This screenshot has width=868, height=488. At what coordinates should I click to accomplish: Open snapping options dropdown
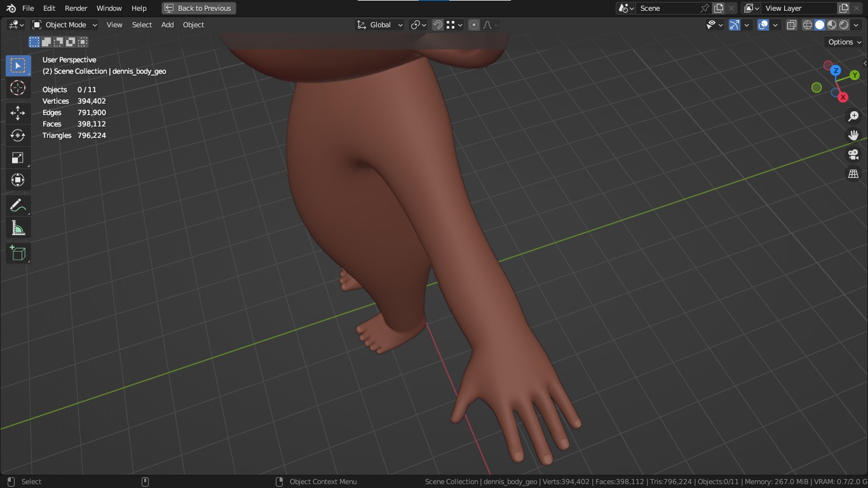click(x=454, y=25)
